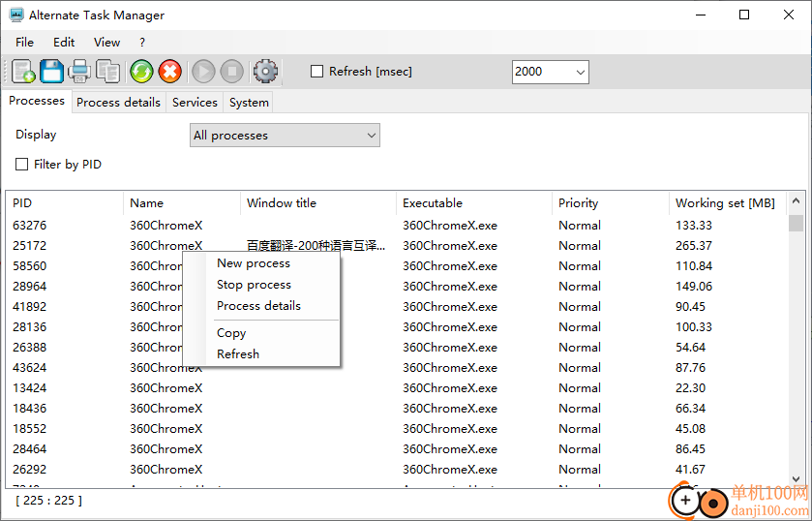Viewport: 812px width, 521px height.
Task: Select process row with PID 25172
Action: click(x=397, y=246)
